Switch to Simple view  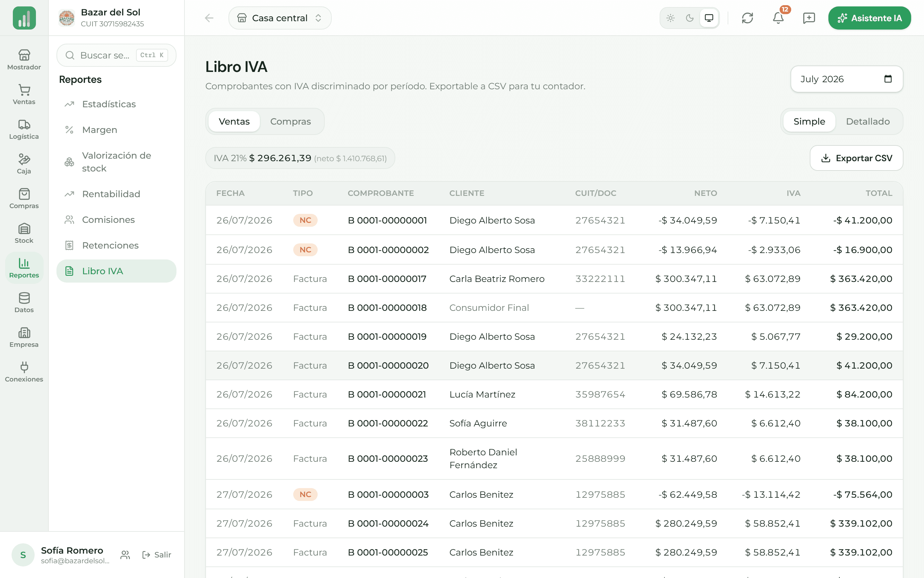pyautogui.click(x=809, y=121)
